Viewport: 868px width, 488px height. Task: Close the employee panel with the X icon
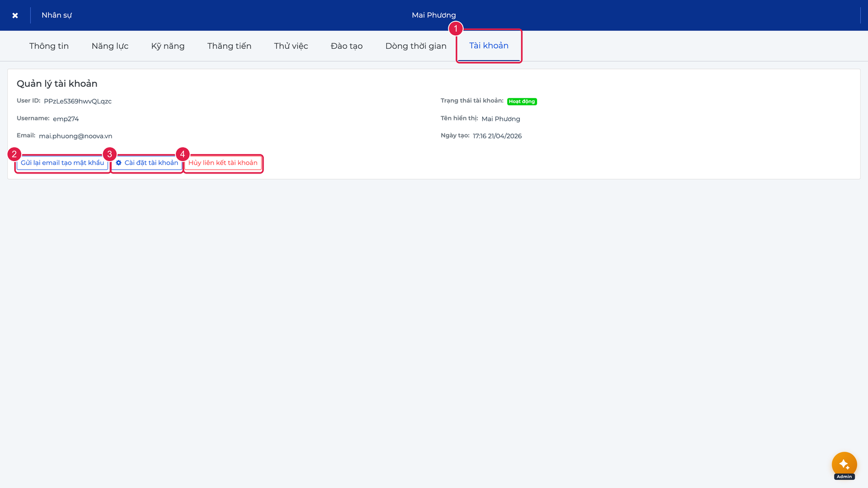coord(15,15)
